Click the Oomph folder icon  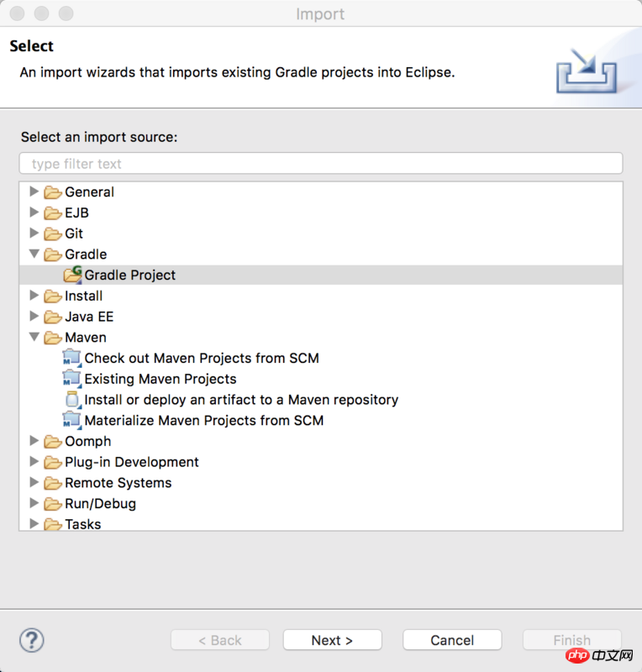tap(53, 441)
